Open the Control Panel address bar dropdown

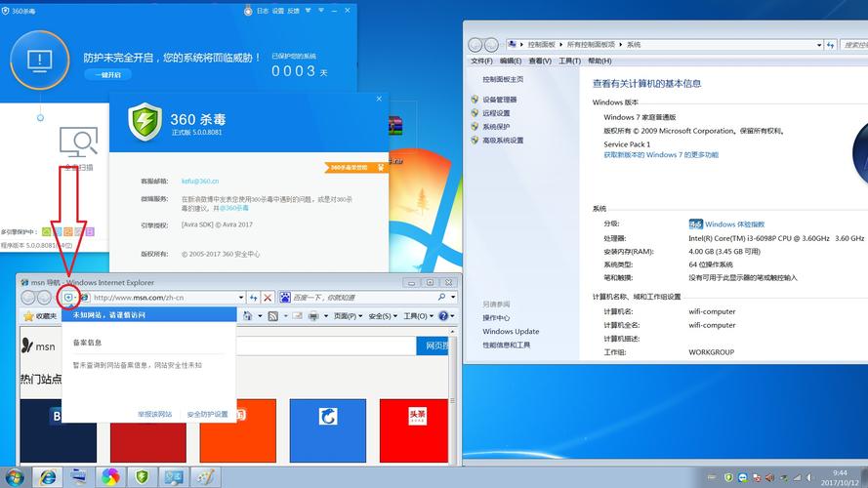coord(819,45)
